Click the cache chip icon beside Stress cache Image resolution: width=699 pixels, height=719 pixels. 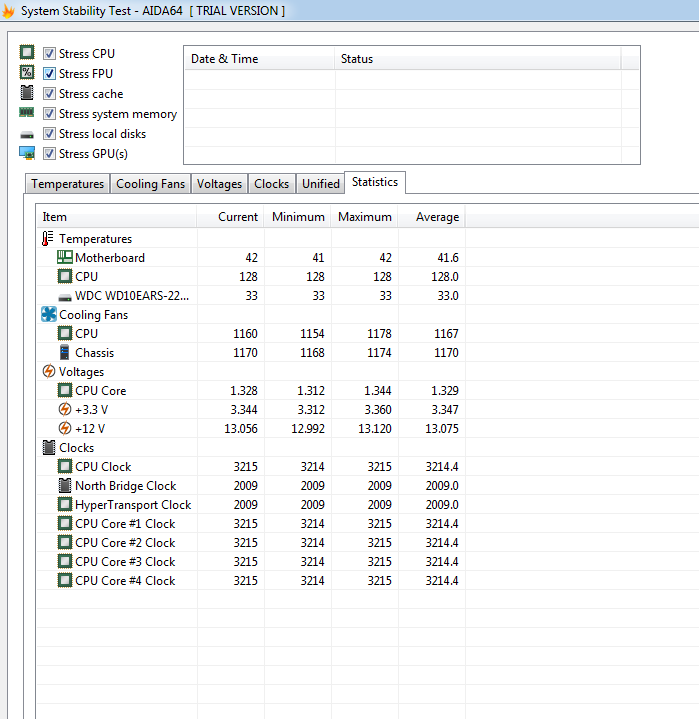point(27,93)
